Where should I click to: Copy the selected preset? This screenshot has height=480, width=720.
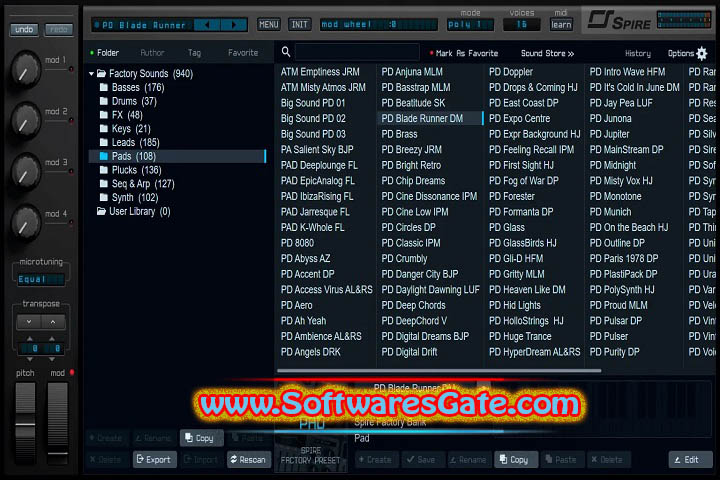click(515, 459)
